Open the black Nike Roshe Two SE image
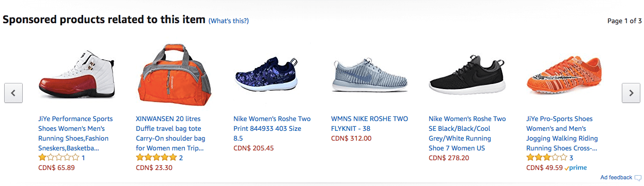The width and height of the screenshot is (644, 186). pyautogui.click(x=467, y=75)
